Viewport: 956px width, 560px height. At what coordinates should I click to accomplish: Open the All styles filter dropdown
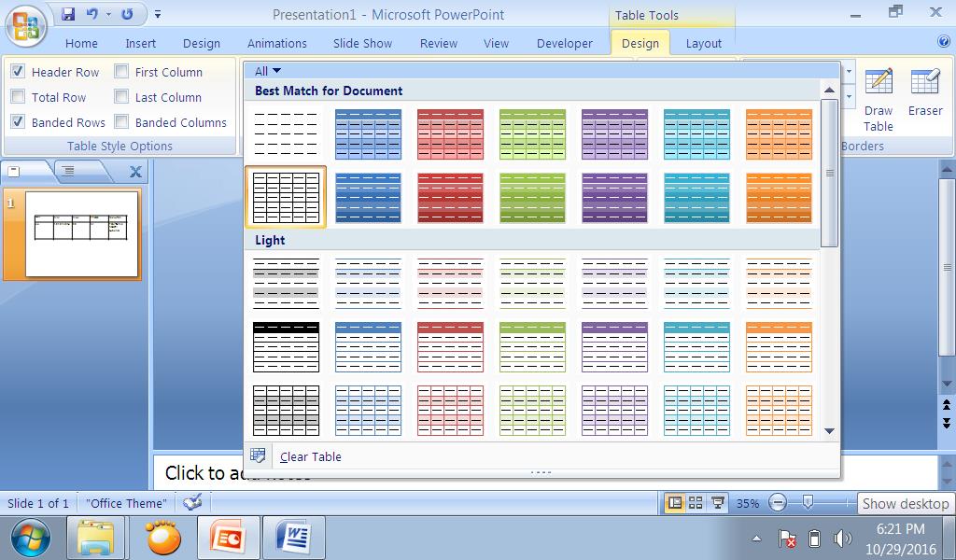pos(268,71)
